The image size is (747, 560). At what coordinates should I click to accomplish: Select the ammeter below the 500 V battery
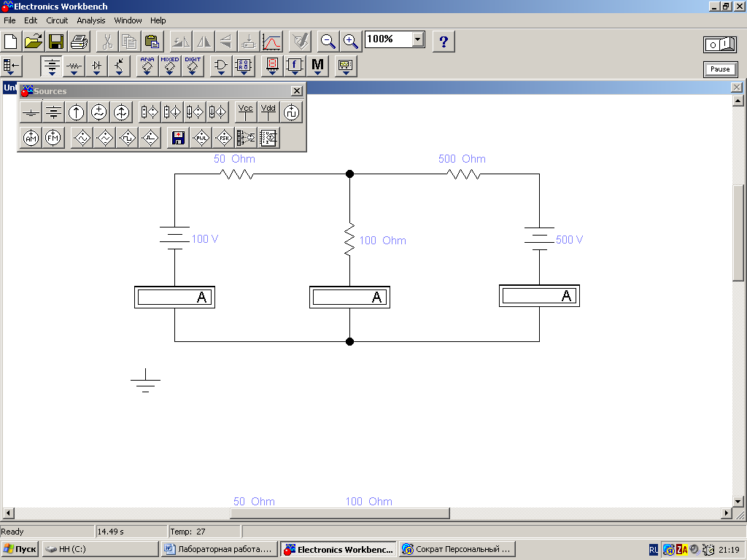(x=539, y=296)
